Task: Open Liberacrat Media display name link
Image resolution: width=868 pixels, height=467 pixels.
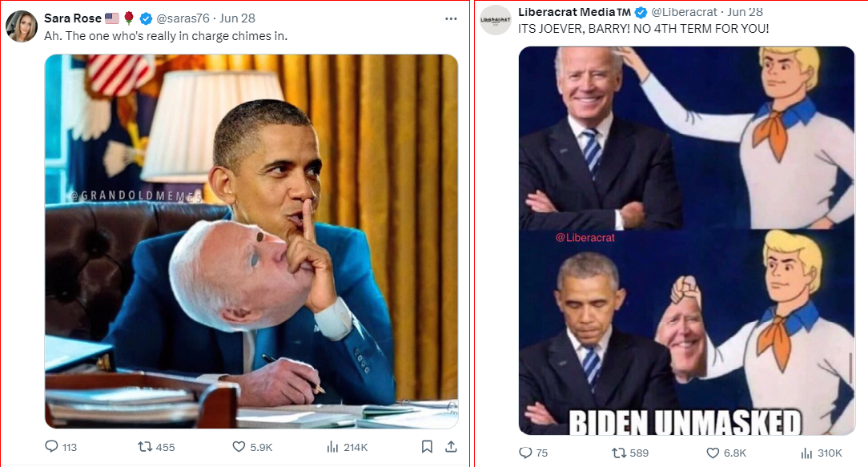Action: point(574,12)
